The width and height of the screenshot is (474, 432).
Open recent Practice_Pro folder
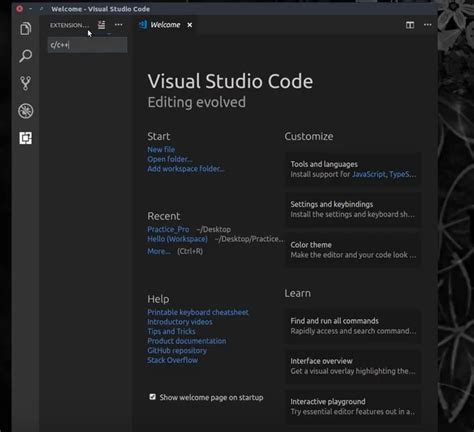(168, 229)
